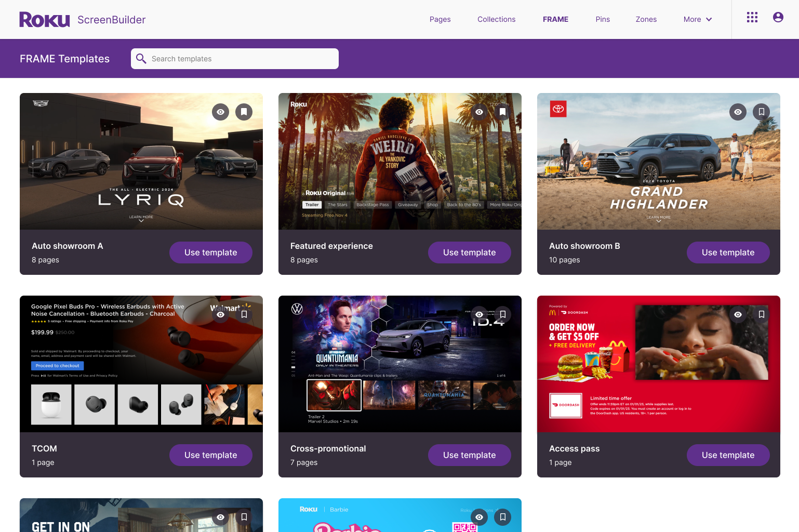
Task: Select the FRAME tab
Action: click(555, 19)
